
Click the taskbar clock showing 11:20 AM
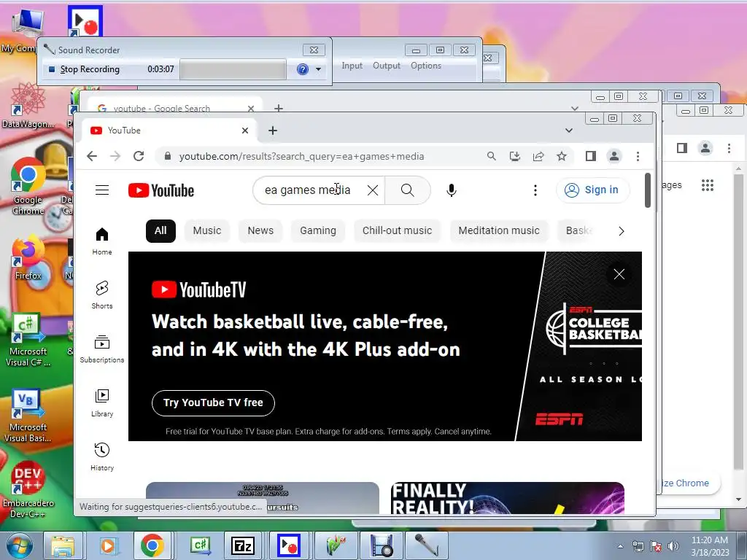tap(709, 546)
